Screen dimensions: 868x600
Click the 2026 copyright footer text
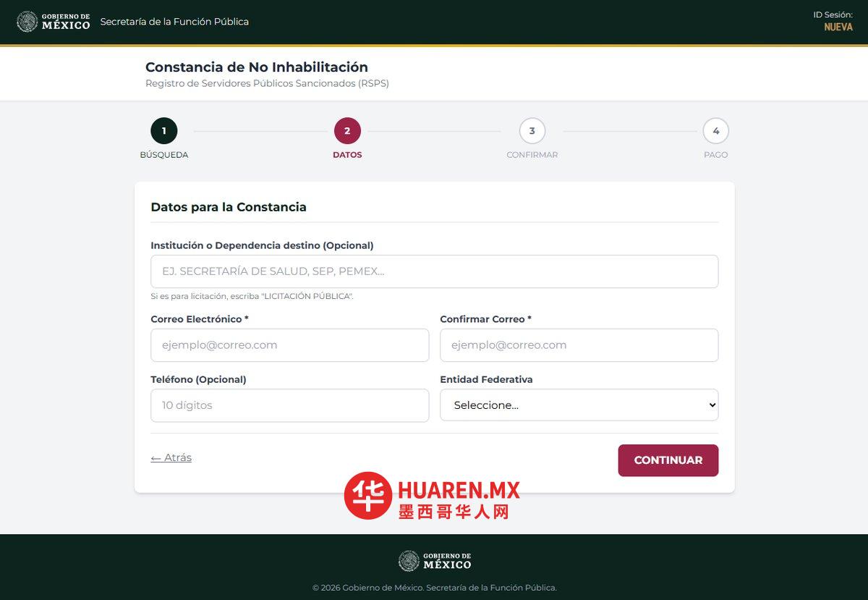click(435, 588)
